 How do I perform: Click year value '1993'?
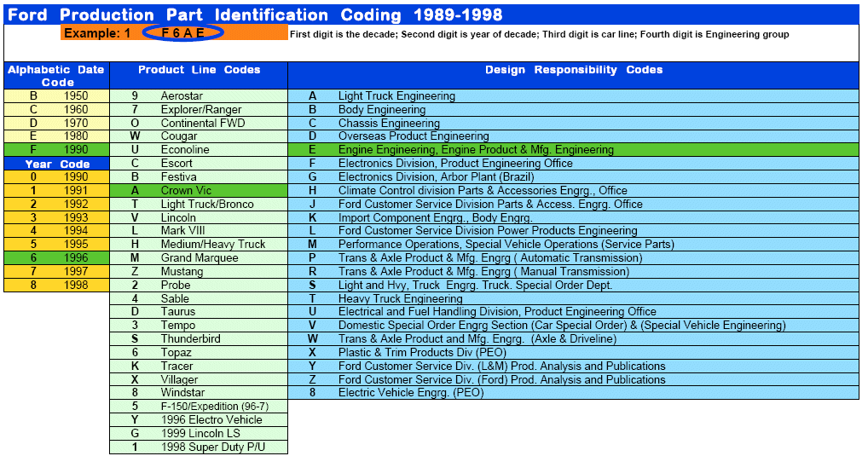(x=76, y=217)
